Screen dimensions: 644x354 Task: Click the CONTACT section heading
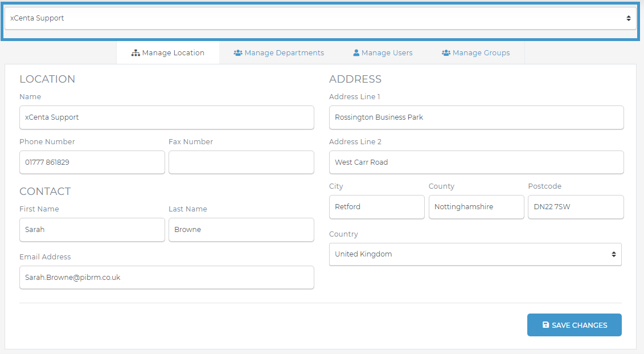click(x=45, y=192)
